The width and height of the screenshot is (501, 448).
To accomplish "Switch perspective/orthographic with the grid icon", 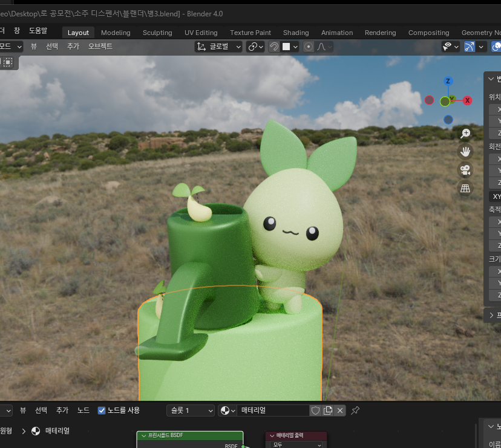I will pos(465,189).
